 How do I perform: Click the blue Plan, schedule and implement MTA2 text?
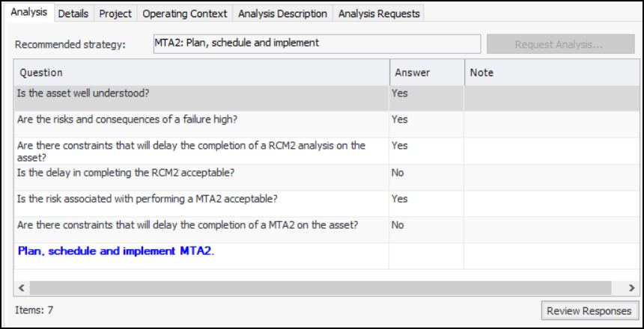pos(116,251)
